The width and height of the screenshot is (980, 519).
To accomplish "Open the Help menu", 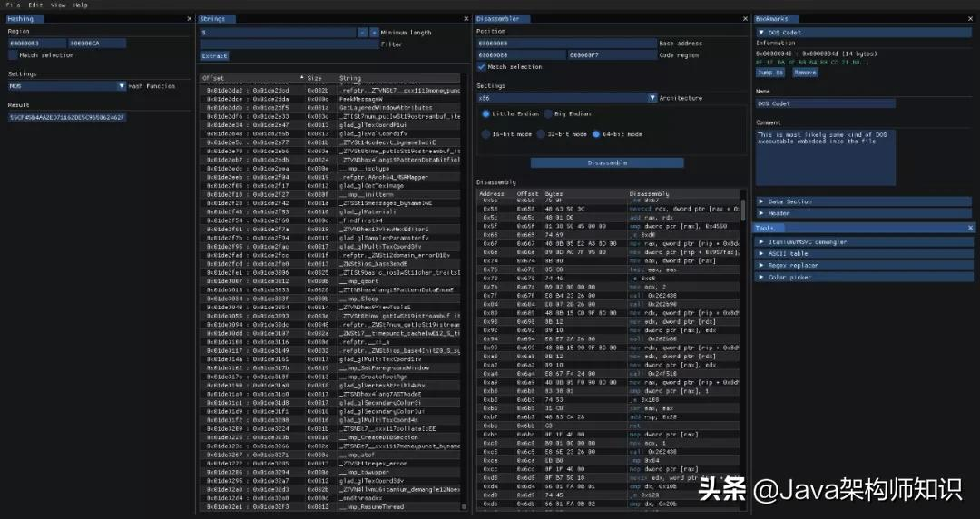I will point(81,5).
